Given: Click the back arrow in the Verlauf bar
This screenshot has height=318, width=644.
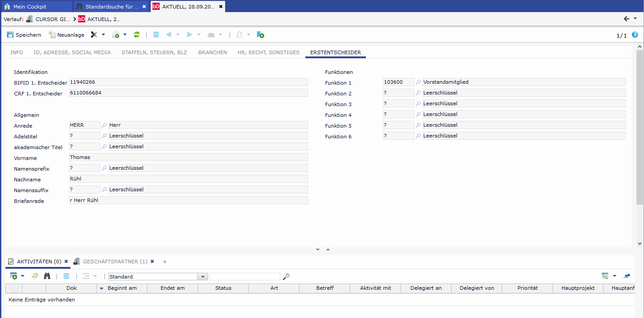Looking at the screenshot, I should coord(627,19).
